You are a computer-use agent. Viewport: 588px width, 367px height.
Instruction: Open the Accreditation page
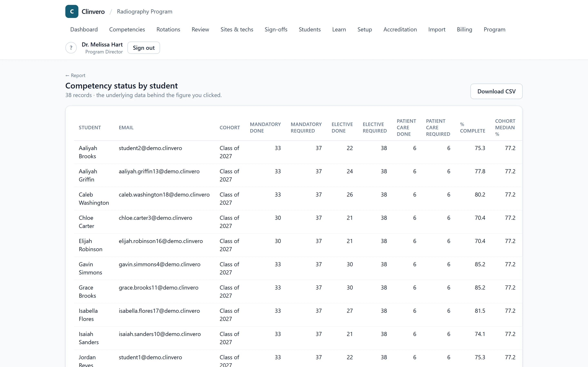(x=400, y=29)
